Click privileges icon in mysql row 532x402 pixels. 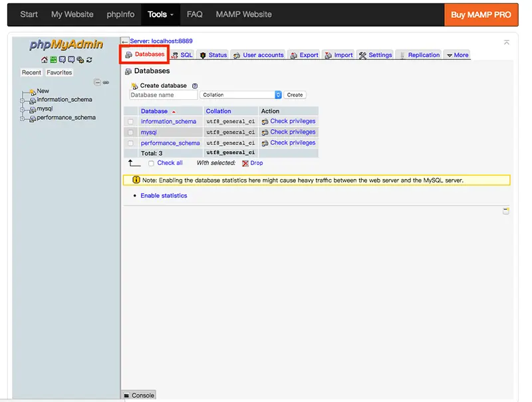click(x=265, y=132)
